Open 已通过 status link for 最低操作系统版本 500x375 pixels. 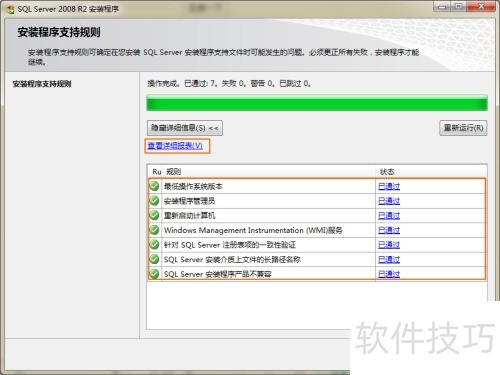(x=389, y=186)
